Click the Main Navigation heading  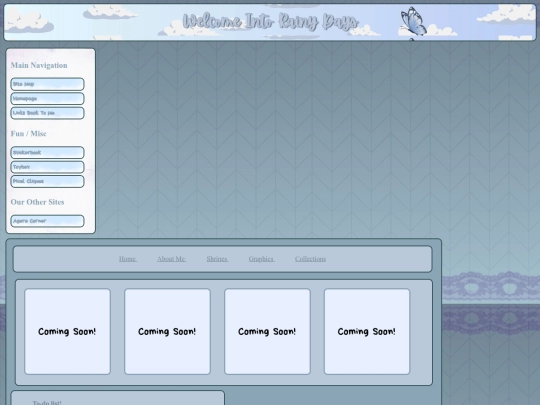click(39, 65)
